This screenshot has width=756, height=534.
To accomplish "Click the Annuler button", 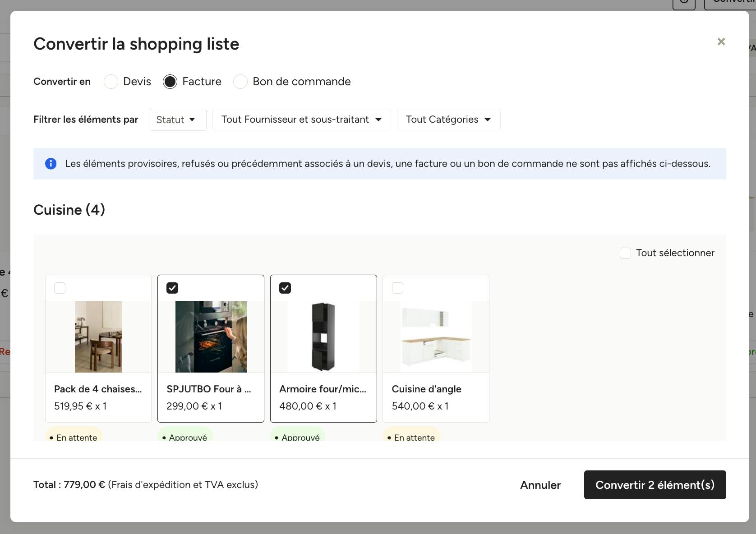I will coord(540,485).
